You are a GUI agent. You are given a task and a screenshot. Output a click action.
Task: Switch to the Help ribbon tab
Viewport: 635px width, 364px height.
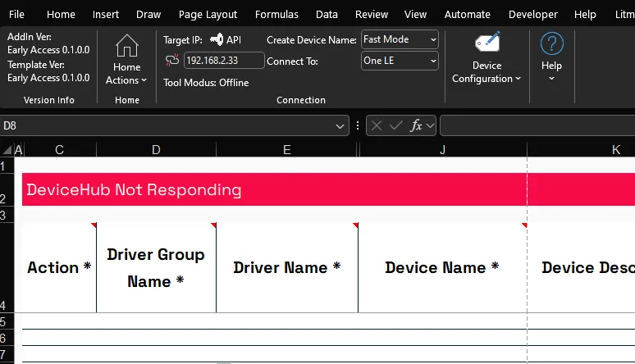click(585, 15)
